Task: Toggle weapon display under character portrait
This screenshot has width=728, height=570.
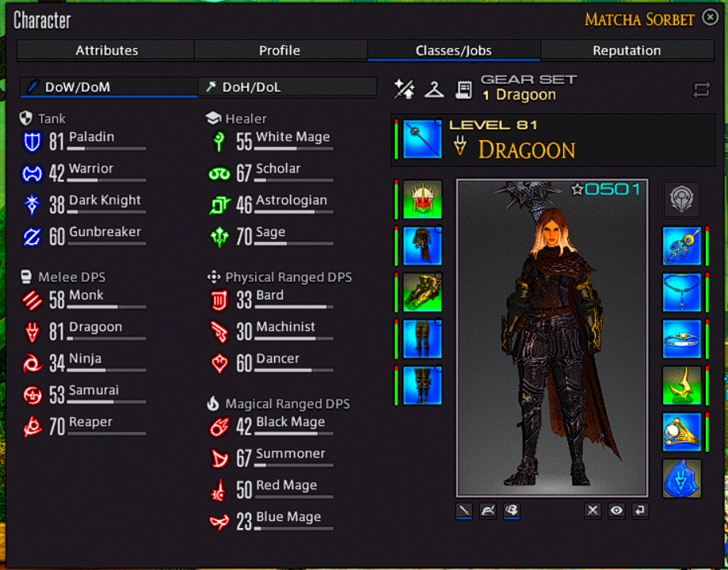Action: click(464, 511)
